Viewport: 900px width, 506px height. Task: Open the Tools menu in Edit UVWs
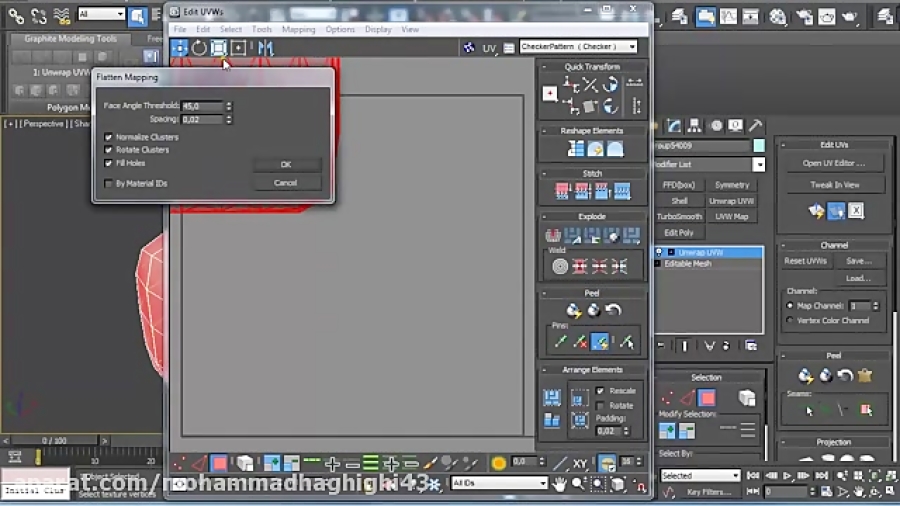(262, 30)
